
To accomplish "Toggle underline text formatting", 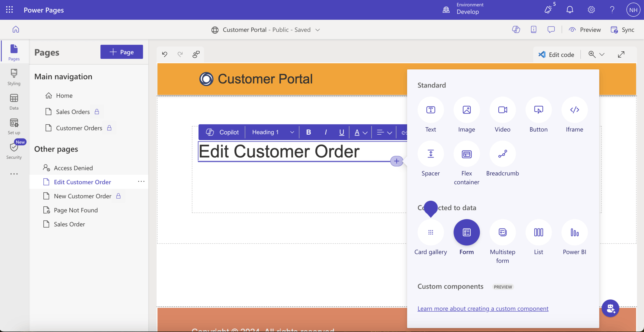I will pos(342,132).
